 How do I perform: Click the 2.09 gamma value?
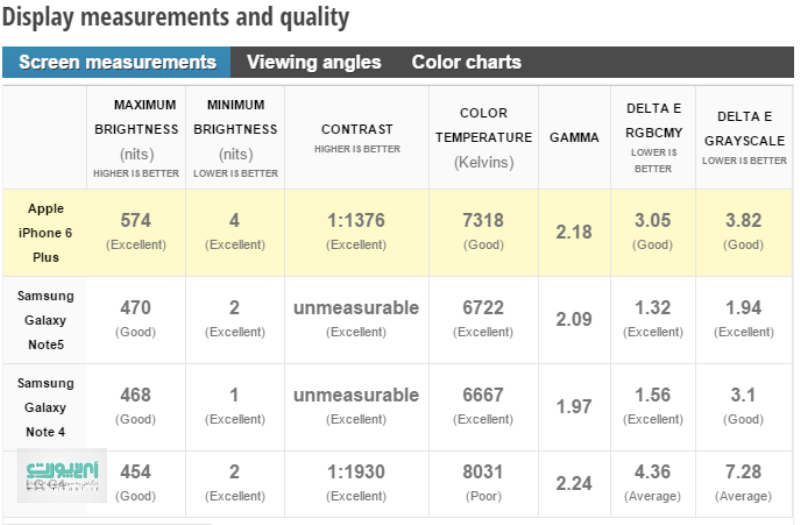pyautogui.click(x=574, y=319)
